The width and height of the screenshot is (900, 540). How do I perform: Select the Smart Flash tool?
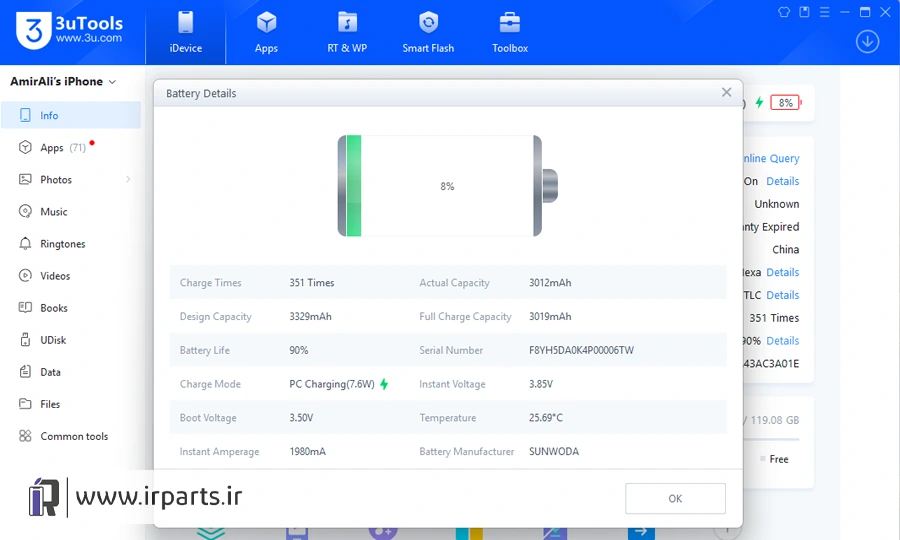(x=428, y=32)
